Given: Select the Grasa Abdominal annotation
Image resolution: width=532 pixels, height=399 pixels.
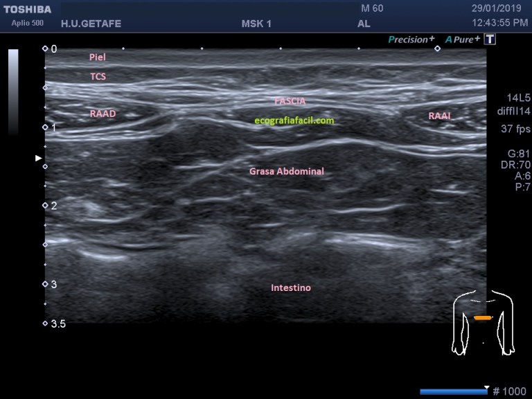Looking at the screenshot, I should [287, 171].
